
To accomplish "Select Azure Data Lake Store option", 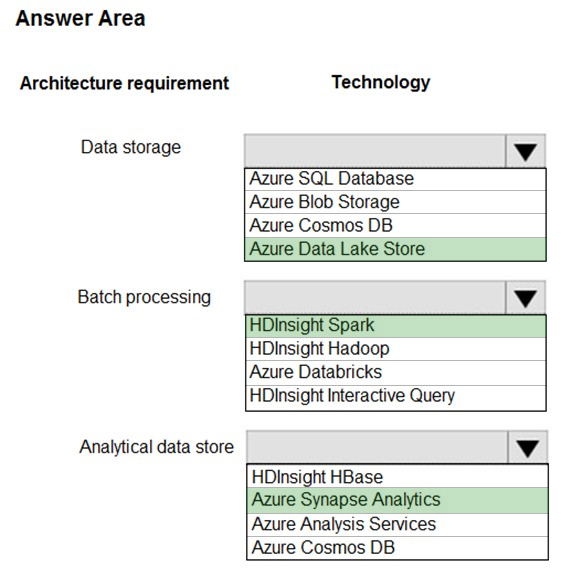I will pos(395,249).
